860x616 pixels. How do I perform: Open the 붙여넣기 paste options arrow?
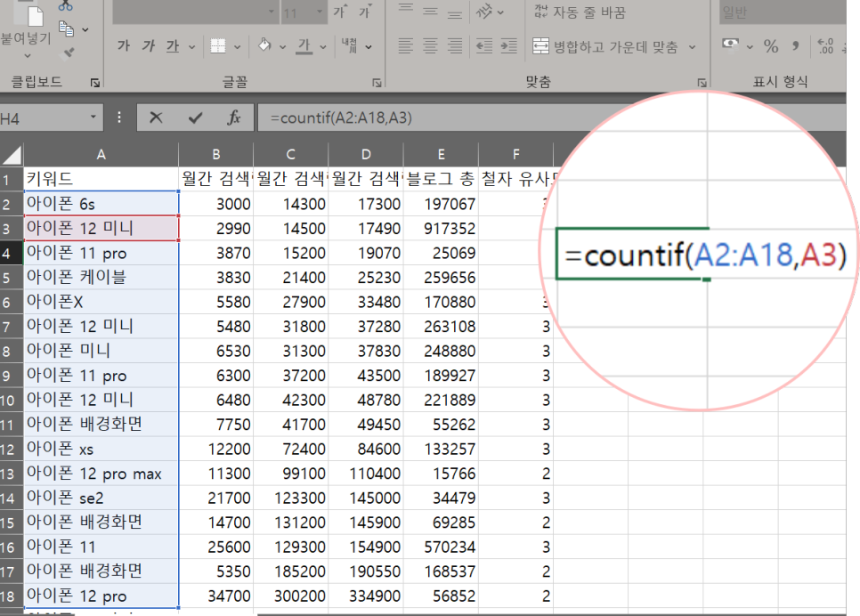click(28, 56)
